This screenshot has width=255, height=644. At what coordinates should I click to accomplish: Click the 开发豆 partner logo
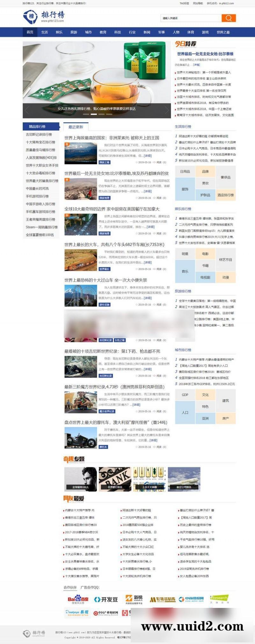tap(106, 600)
